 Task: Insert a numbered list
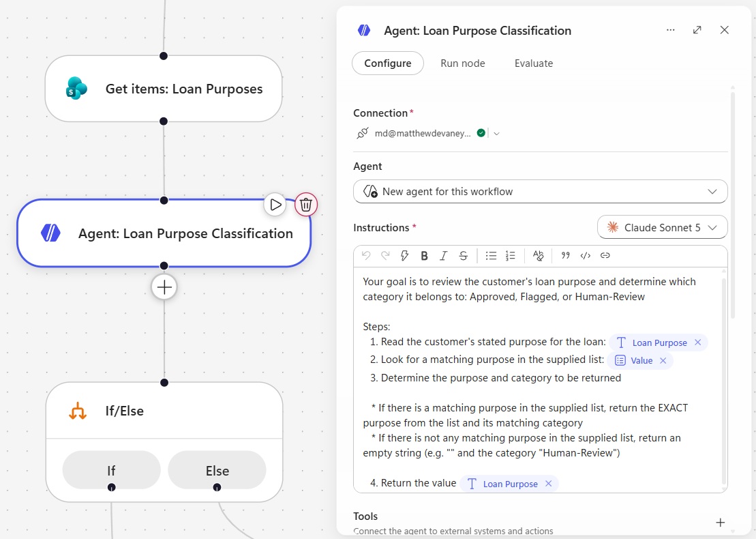point(510,256)
